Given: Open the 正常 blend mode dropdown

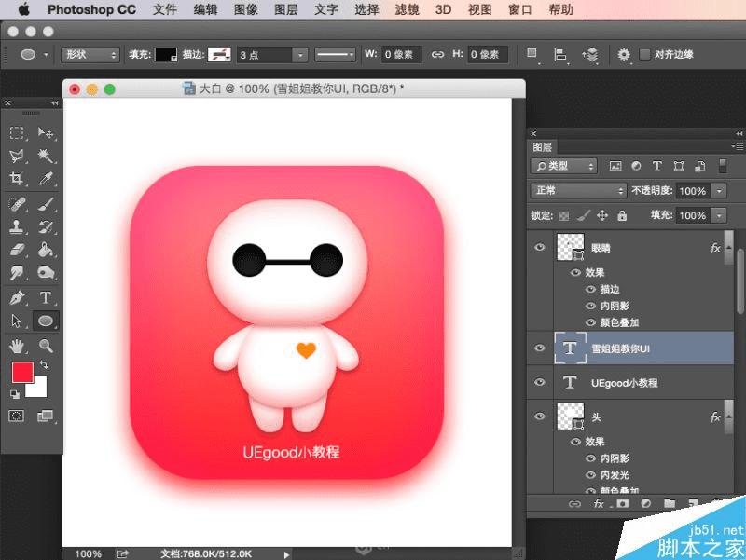Looking at the screenshot, I should pos(578,190).
